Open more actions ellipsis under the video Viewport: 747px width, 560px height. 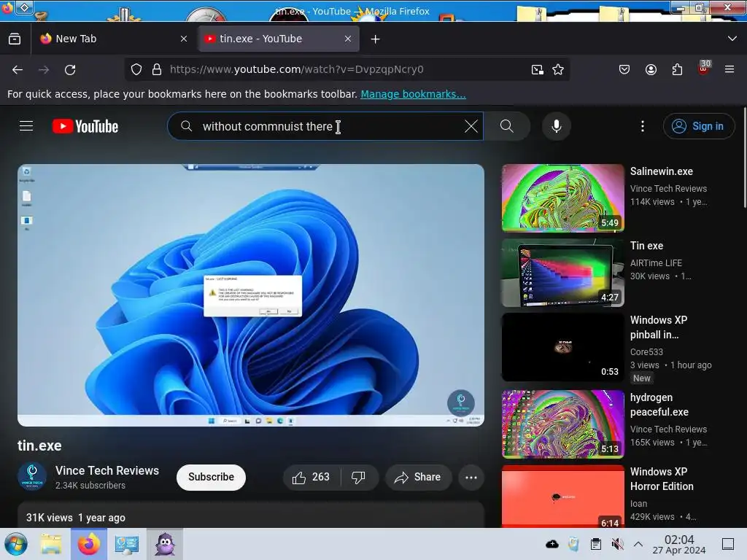click(471, 477)
